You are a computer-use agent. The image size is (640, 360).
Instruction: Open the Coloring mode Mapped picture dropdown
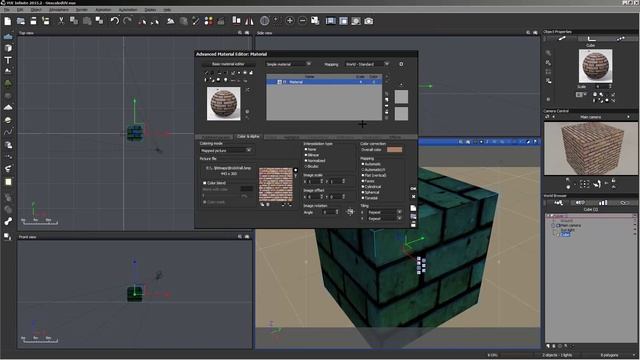pos(225,151)
